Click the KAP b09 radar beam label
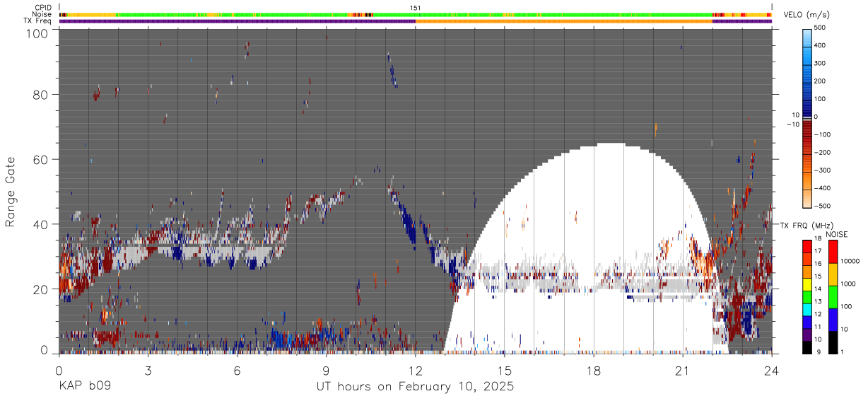This screenshot has width=868, height=401. [84, 387]
